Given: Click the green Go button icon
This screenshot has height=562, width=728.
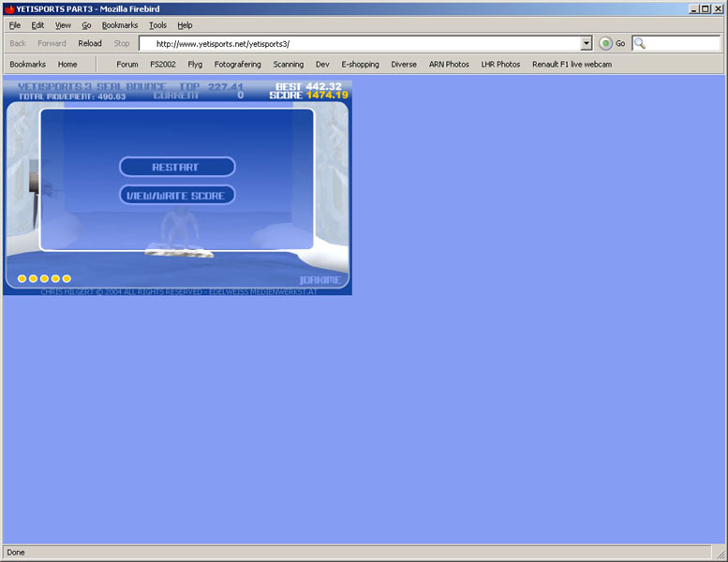Looking at the screenshot, I should (x=605, y=44).
